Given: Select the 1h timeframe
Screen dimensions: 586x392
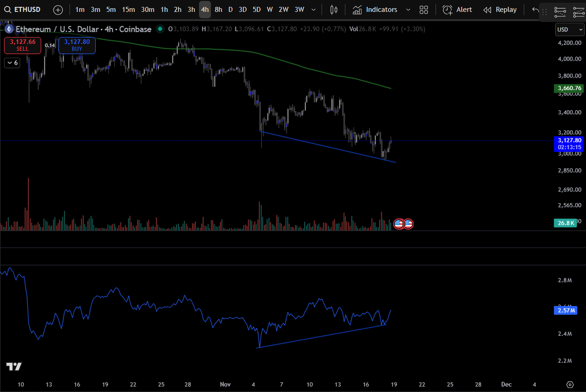Looking at the screenshot, I should point(164,10).
